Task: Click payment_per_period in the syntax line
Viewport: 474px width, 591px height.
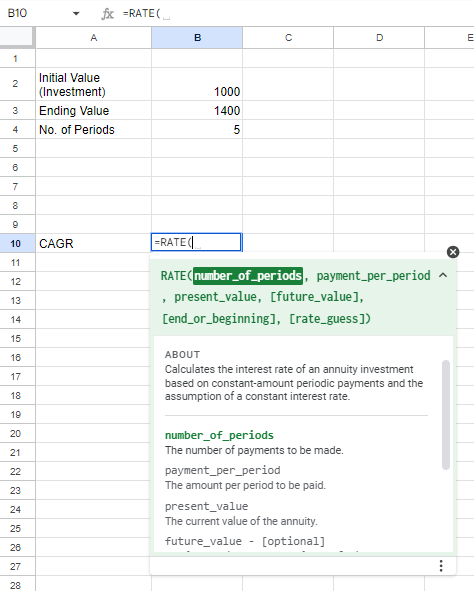Action: click(373, 276)
